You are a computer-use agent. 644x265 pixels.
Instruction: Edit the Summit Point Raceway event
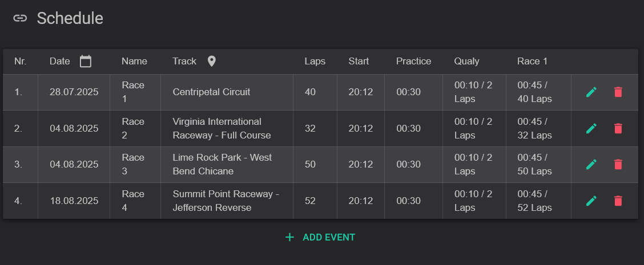(591, 201)
